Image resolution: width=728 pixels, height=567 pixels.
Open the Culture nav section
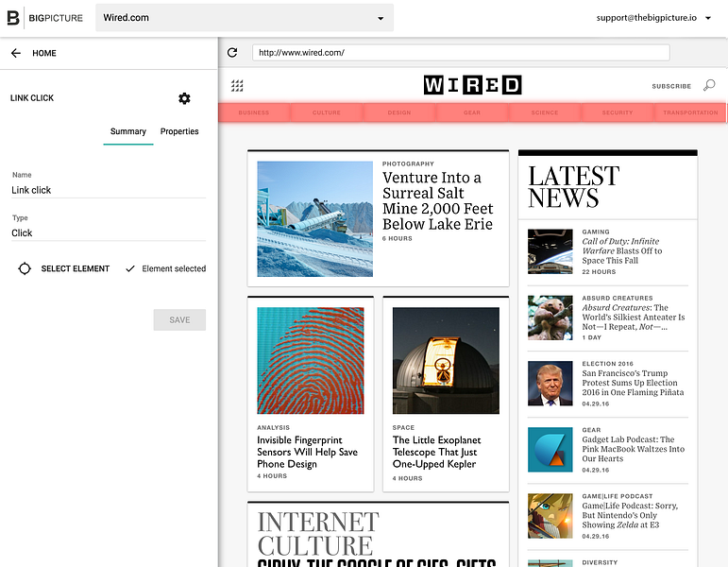(327, 112)
